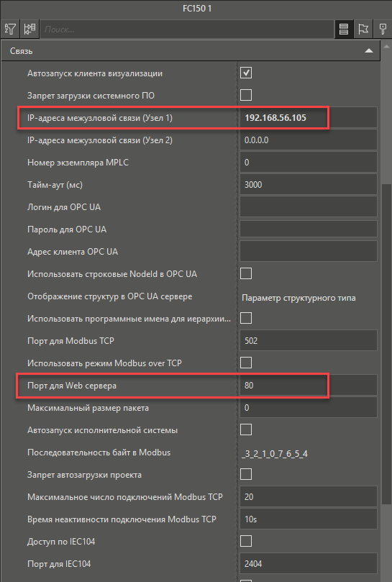
Task: Toggle Запрет автозагрузки проекта checkbox
Action: 246,474
